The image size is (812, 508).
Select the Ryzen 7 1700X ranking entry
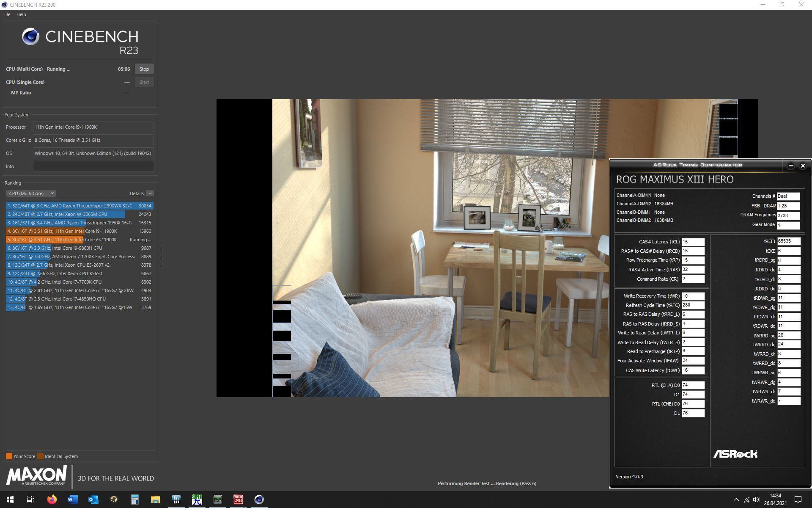click(80, 257)
